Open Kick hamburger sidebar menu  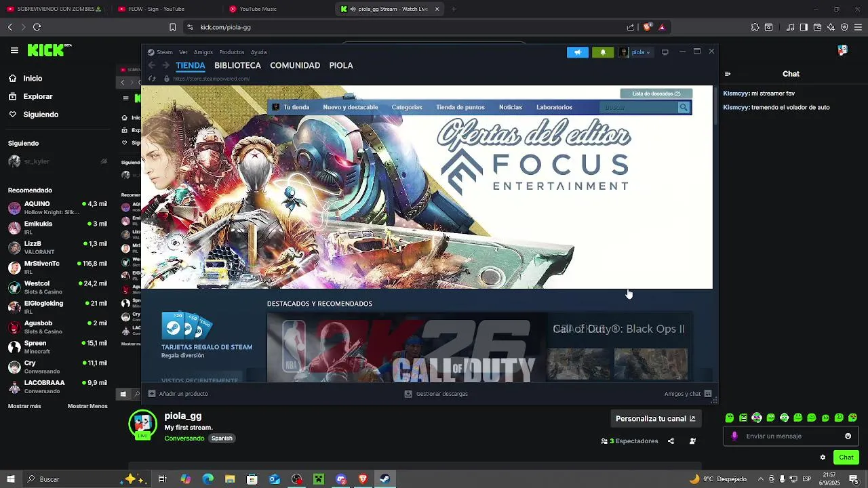coord(14,50)
